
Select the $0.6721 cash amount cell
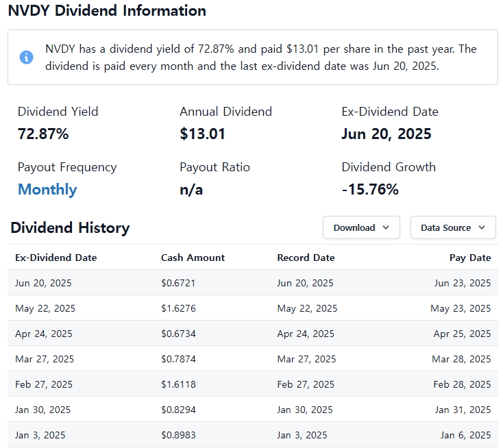[178, 283]
